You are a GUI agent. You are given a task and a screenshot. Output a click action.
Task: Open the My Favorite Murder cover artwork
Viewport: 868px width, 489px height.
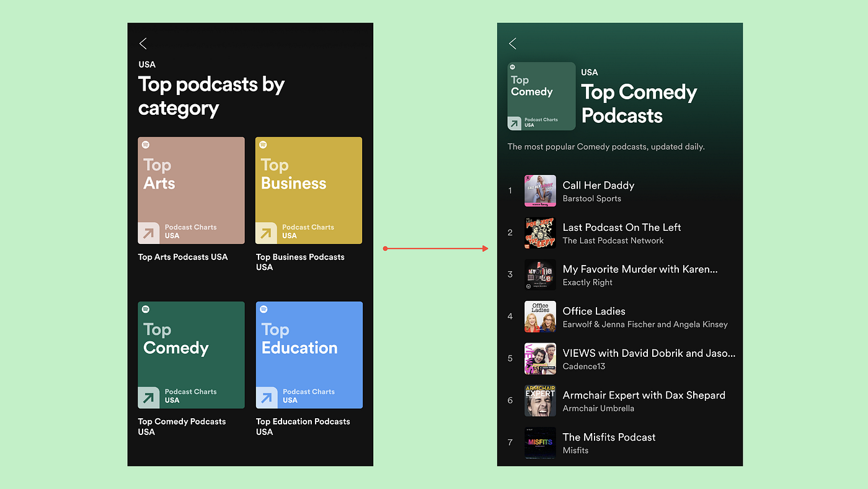[x=540, y=274]
